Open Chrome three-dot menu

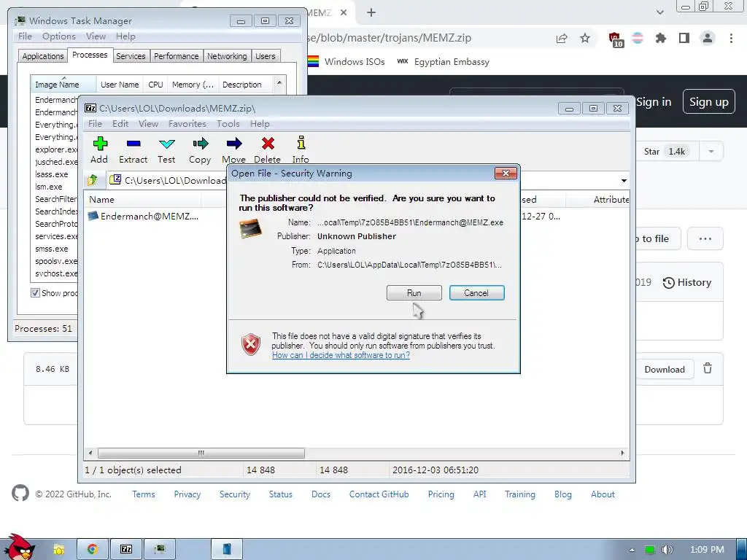(731, 38)
